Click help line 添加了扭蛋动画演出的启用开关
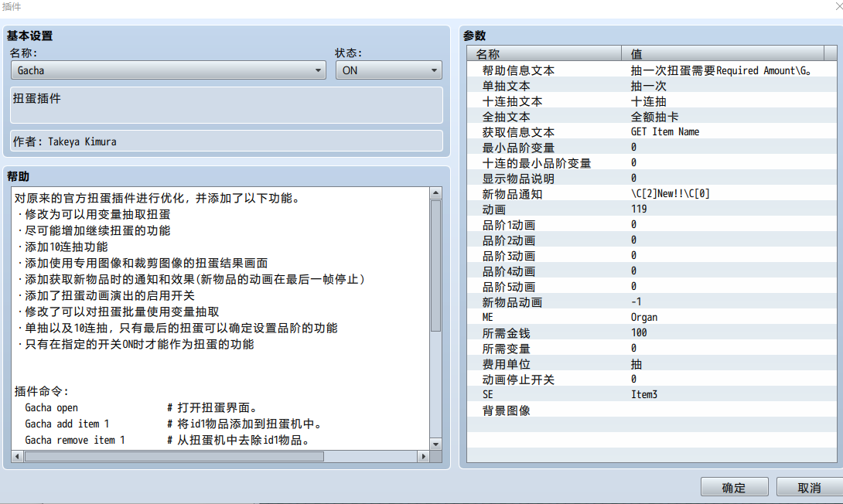843x504 pixels. [x=106, y=295]
